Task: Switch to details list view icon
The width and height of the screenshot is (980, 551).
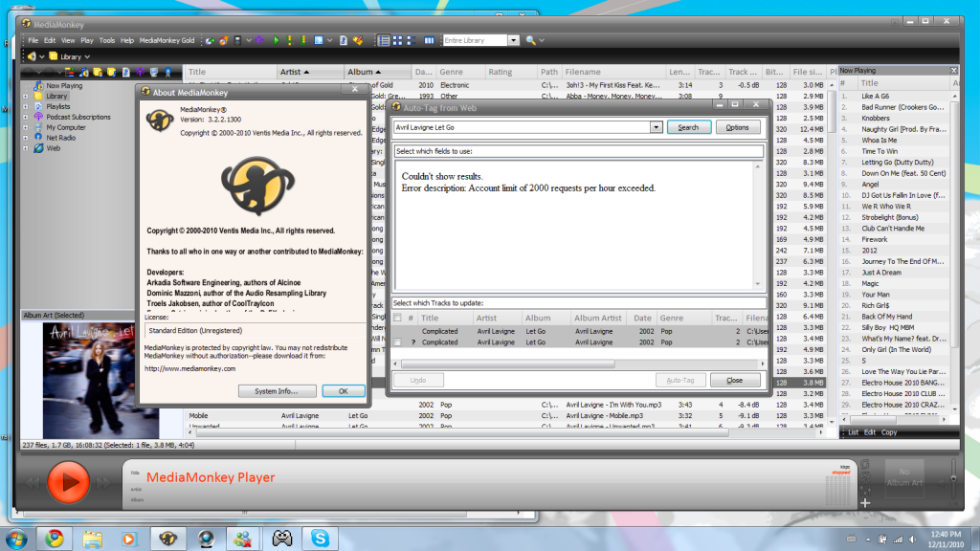Action: point(384,40)
